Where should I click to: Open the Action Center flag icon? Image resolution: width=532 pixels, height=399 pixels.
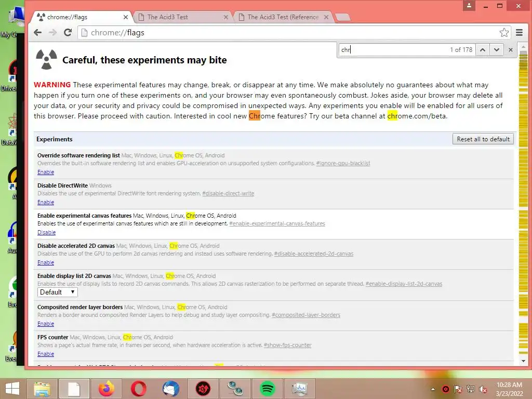coord(458,389)
